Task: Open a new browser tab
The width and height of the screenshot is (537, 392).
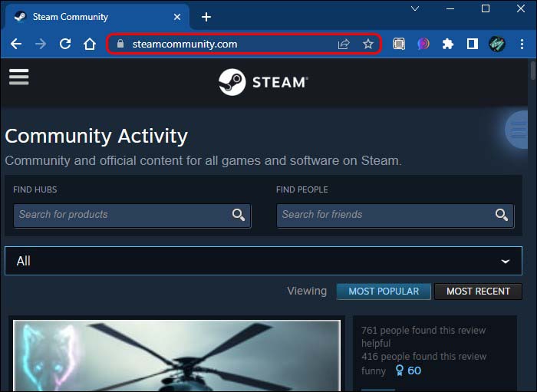Action: coord(206,17)
